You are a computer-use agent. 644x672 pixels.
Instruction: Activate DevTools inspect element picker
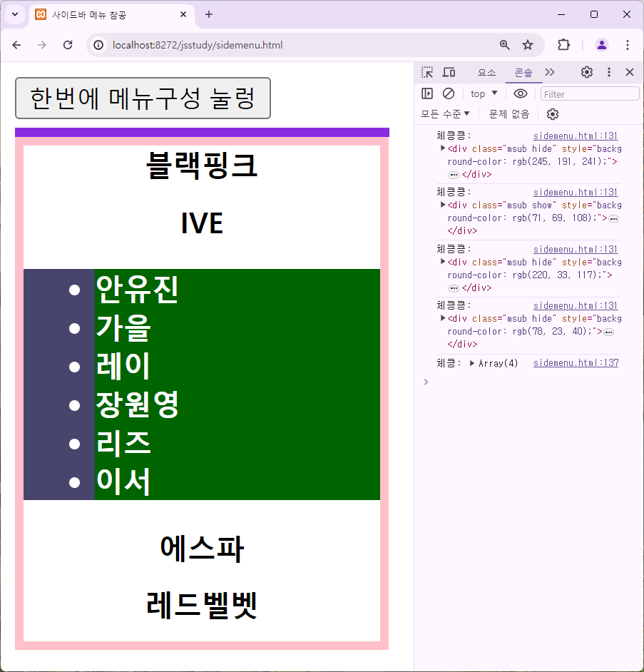pos(427,72)
